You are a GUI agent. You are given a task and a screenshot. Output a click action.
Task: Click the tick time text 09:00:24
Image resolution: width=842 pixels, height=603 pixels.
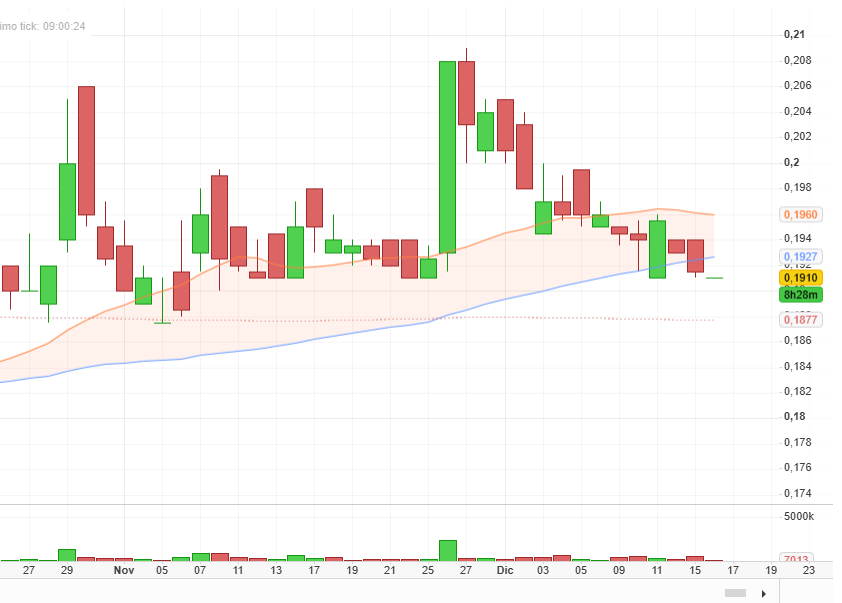coord(64,26)
